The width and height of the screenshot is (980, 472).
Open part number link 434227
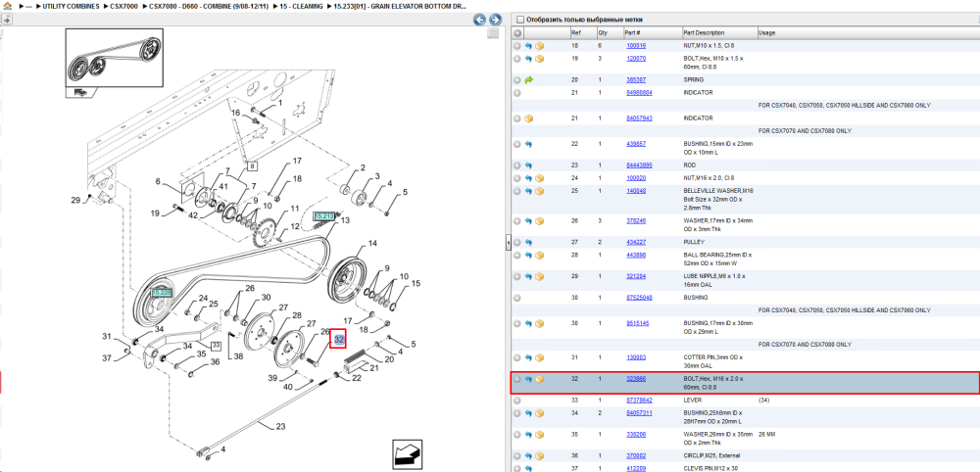click(636, 242)
